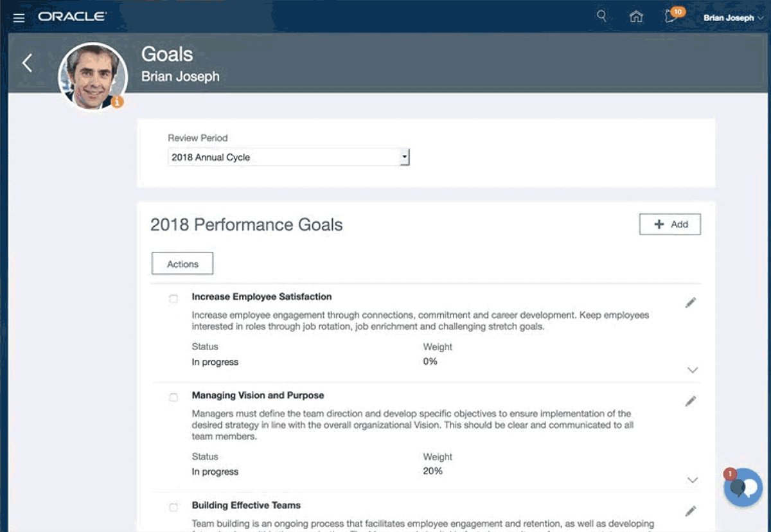Open the hamburger navigation menu
The width and height of the screenshot is (771, 532).
(19, 18)
